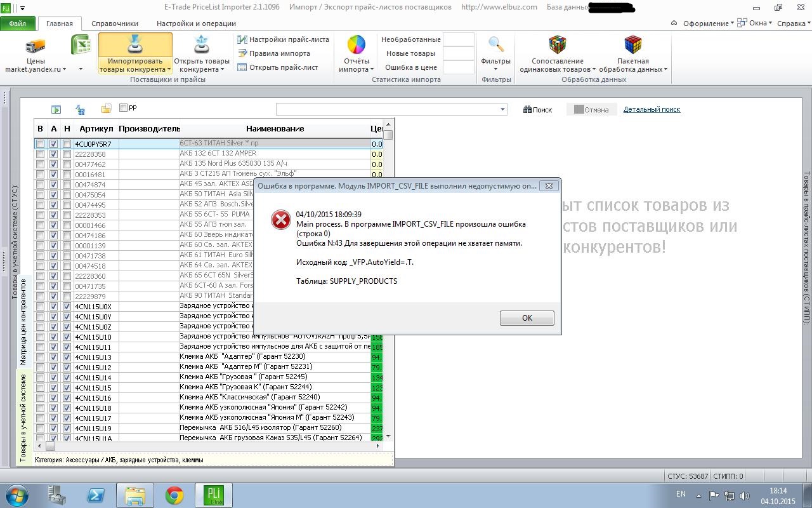This screenshot has width=812, height=508.
Task: Expand the Excel button dropdown arrow
Action: coord(81,69)
